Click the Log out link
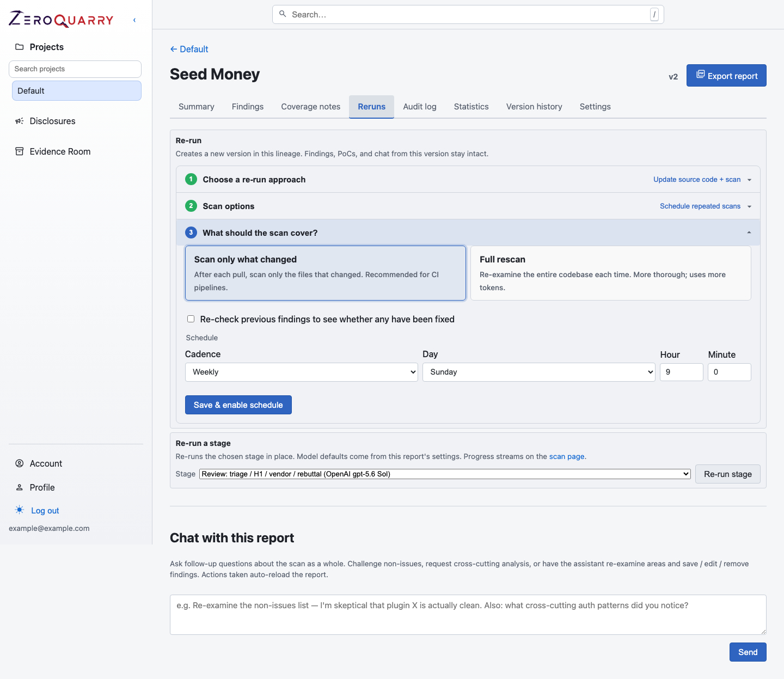The image size is (784, 679). [x=45, y=511]
